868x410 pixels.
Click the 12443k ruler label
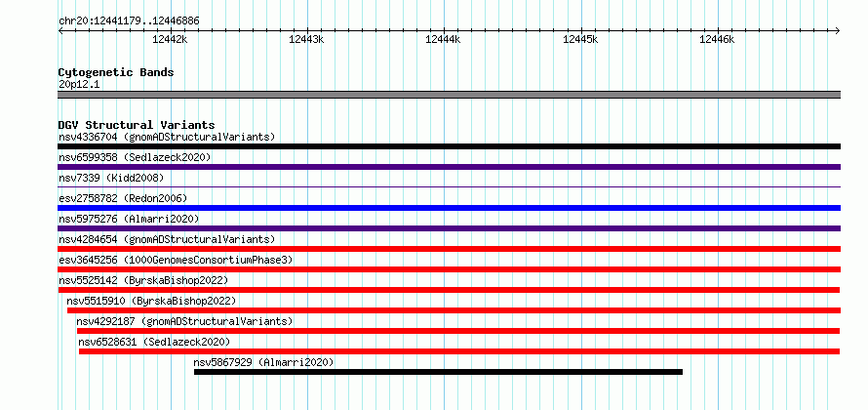(306, 39)
